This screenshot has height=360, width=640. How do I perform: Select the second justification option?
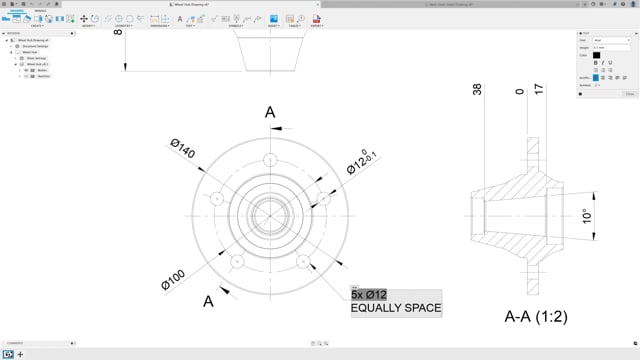click(603, 78)
